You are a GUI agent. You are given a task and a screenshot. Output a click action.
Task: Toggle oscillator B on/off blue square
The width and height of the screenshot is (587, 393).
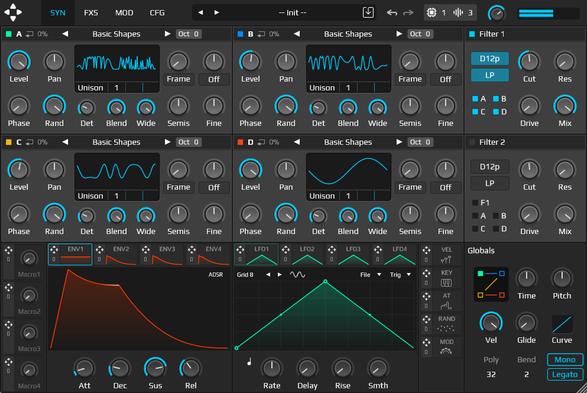(x=240, y=34)
